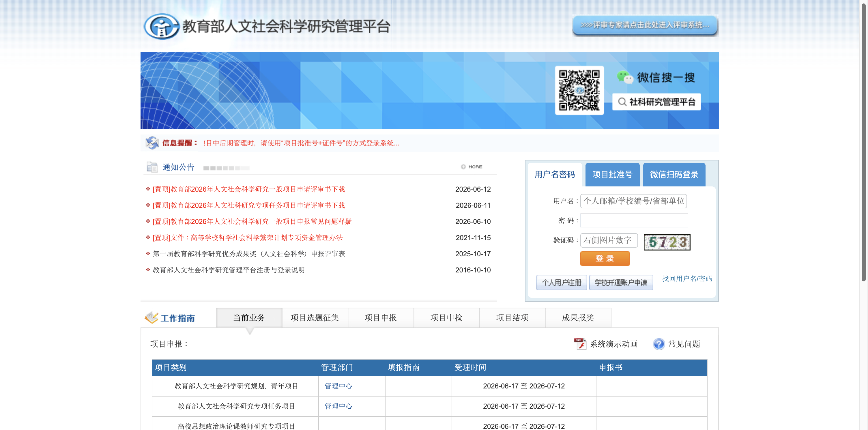868x430 pixels.
Task: Select the 项目申报 tab
Action: click(380, 317)
